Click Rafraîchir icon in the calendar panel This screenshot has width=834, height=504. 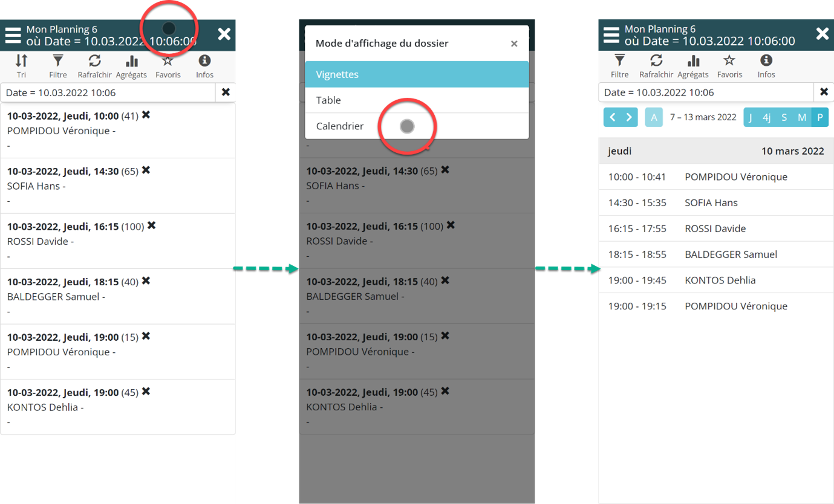click(656, 65)
